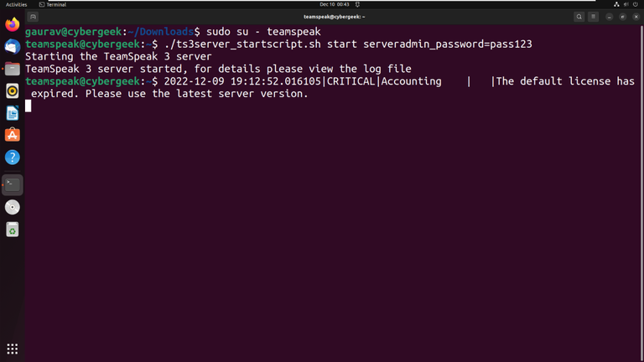Open Rhythmbox music player icon
Screen dimensions: 644x362
tap(12, 91)
